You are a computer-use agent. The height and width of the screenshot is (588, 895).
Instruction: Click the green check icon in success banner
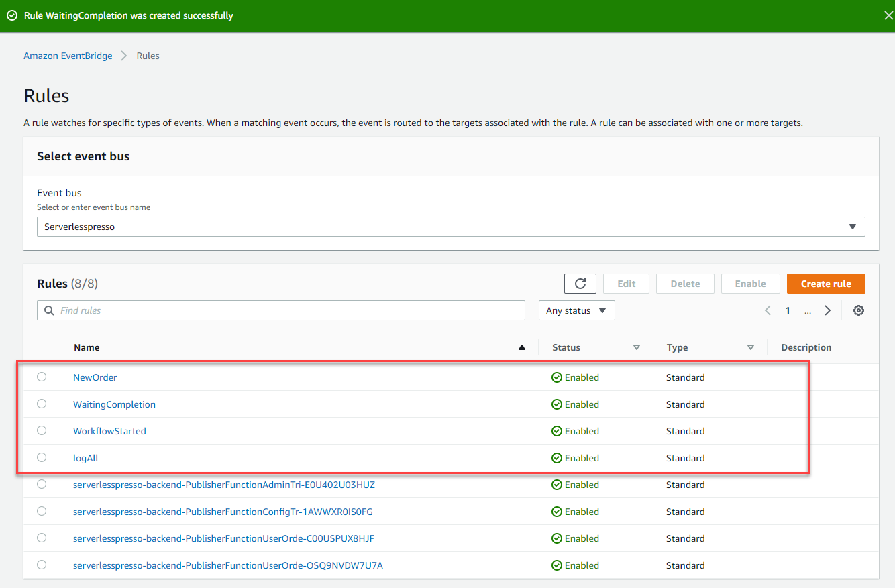(11, 15)
